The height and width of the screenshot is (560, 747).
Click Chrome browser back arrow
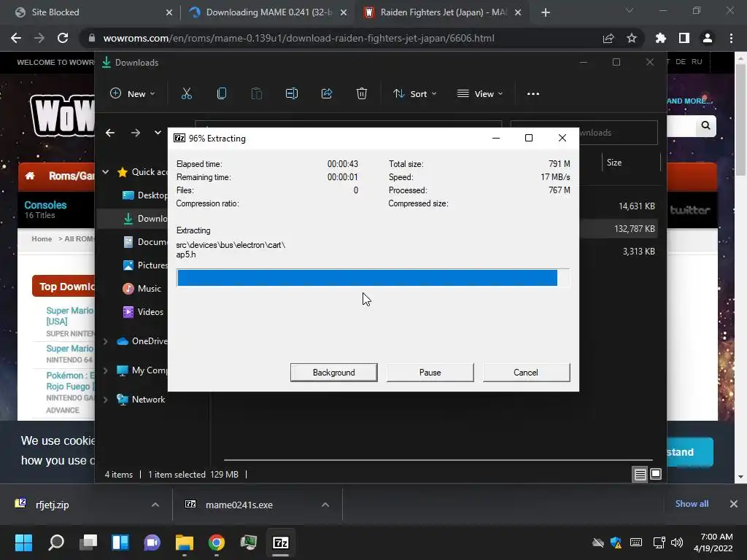[x=16, y=38]
